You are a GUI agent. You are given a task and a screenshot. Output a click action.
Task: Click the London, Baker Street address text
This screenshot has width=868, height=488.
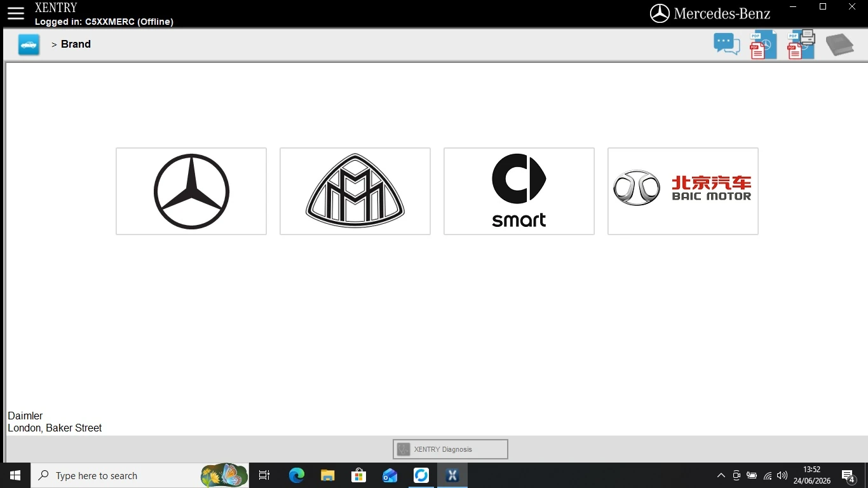click(x=55, y=428)
